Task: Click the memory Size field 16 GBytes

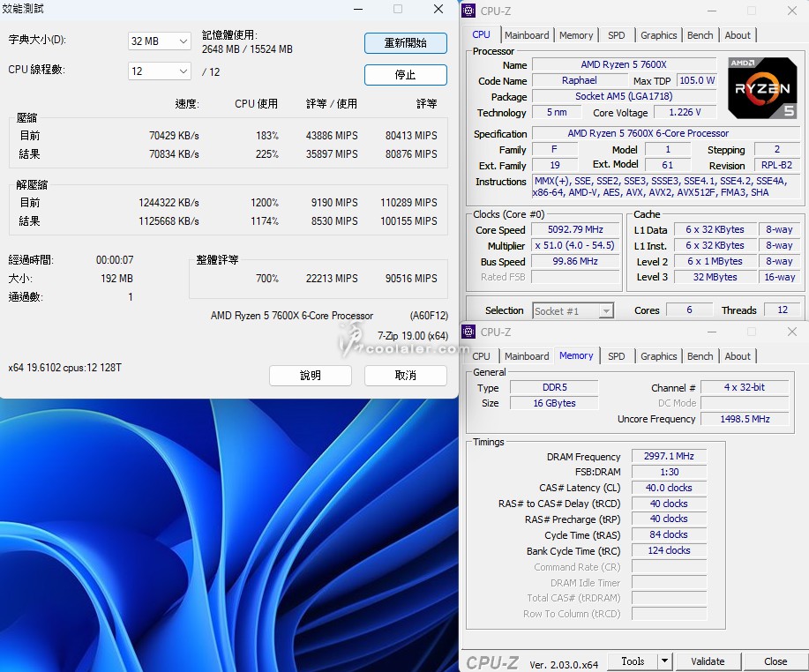Action: point(555,403)
